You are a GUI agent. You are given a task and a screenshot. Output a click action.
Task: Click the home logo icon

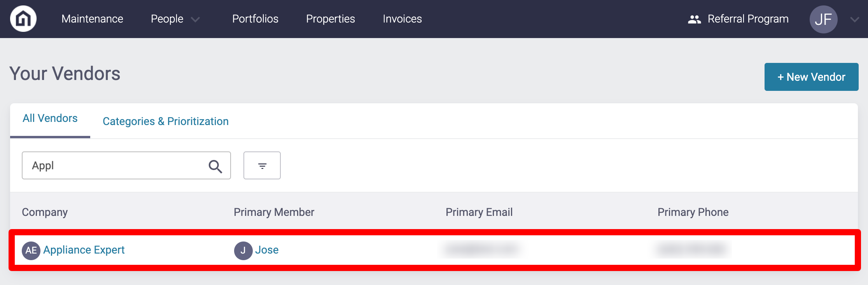click(23, 19)
